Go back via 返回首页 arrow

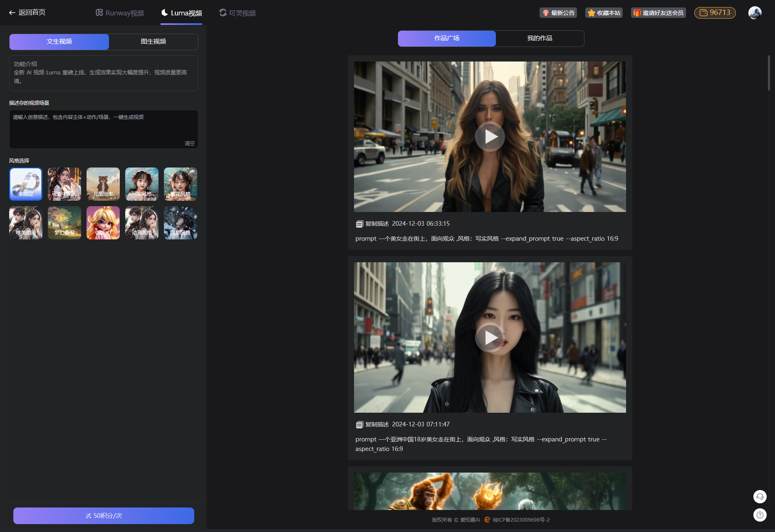(27, 12)
